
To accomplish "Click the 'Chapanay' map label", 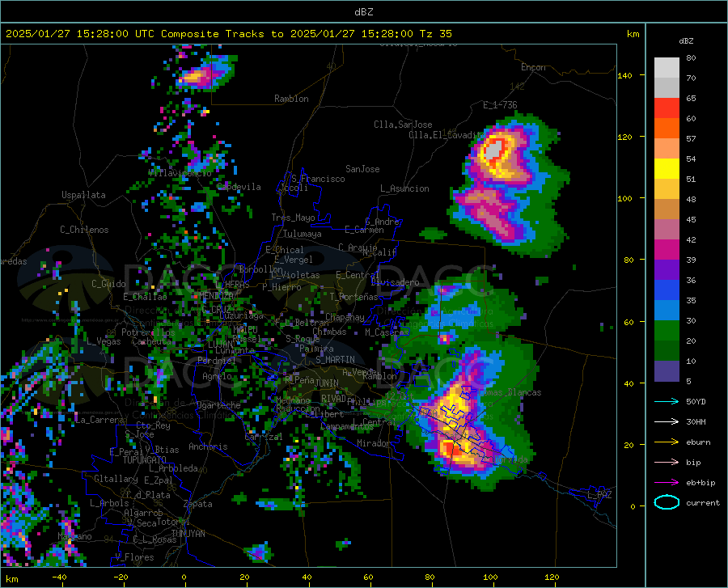I will 345,317.
